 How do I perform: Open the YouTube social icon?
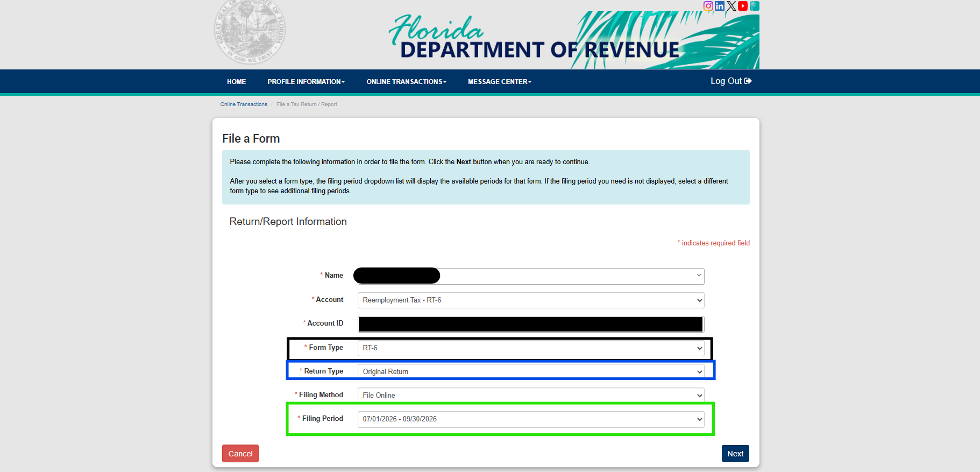(743, 6)
